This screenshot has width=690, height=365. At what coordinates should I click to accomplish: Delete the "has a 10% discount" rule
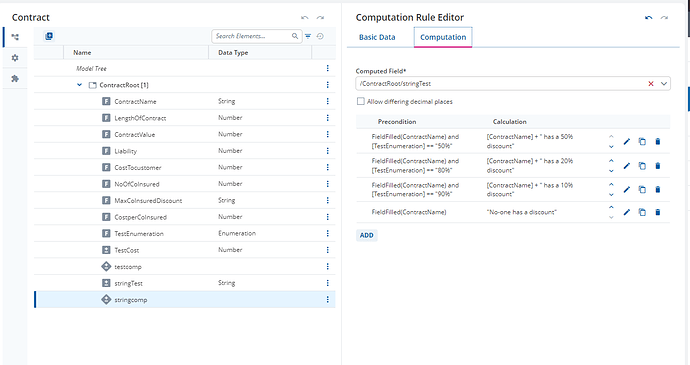pyautogui.click(x=658, y=189)
